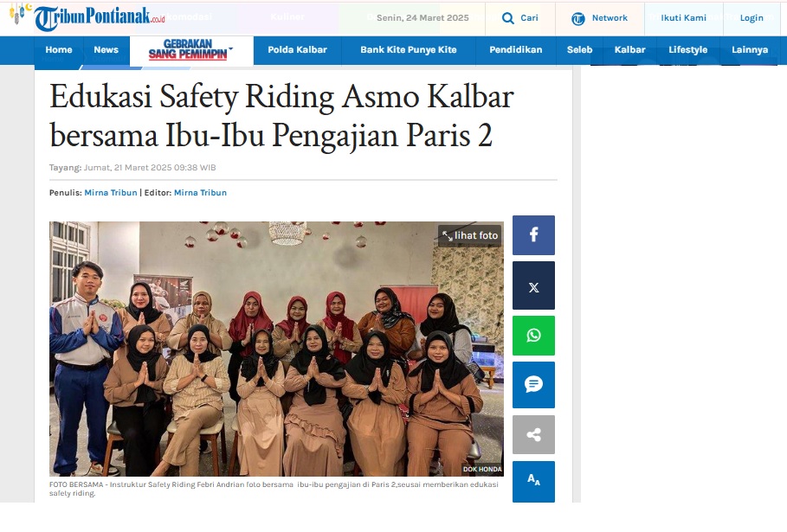
Task: Go to the Home menu item
Action: [59, 49]
